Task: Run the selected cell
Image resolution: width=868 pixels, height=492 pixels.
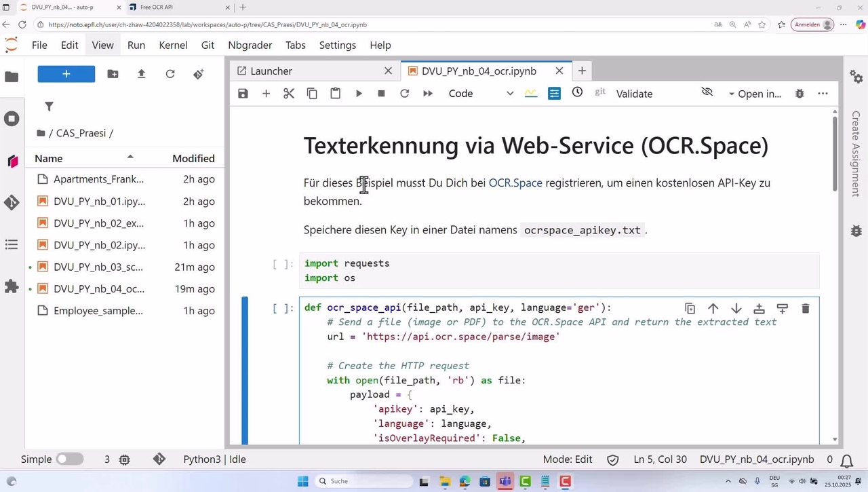Action: pos(359,94)
